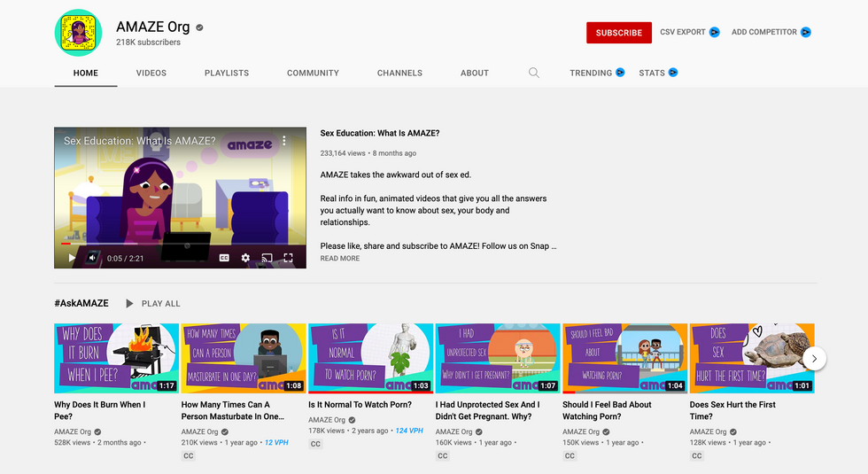868x474 pixels.
Task: Open 'Sex Education: What Is AMAZE?' title link
Action: [x=380, y=134]
